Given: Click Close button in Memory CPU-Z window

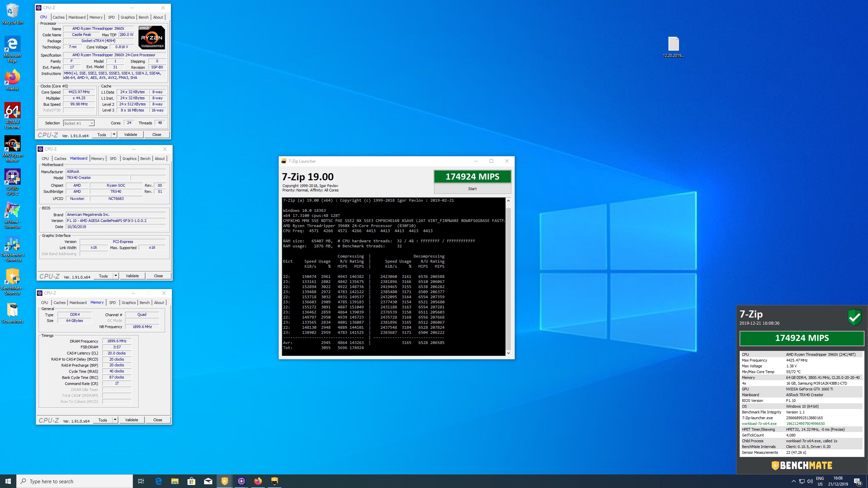Looking at the screenshot, I should point(158,420).
